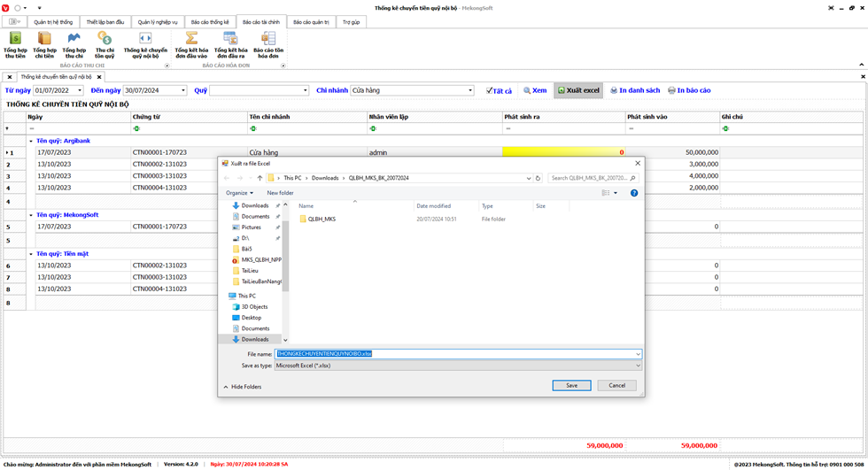Viewport: 868px width, 470px height.
Task: Collapse the Tên quỹ: Argibank group
Action: pos(31,141)
